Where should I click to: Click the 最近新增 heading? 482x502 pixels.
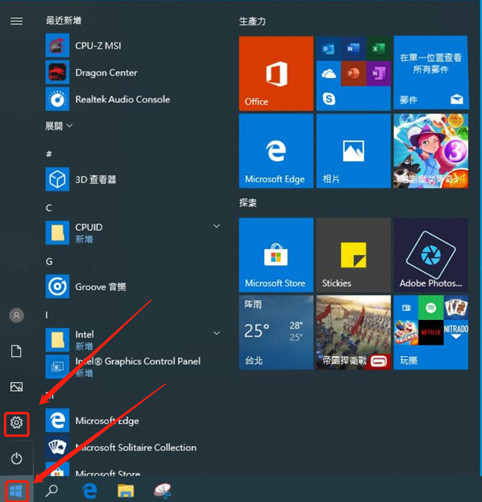63,20
